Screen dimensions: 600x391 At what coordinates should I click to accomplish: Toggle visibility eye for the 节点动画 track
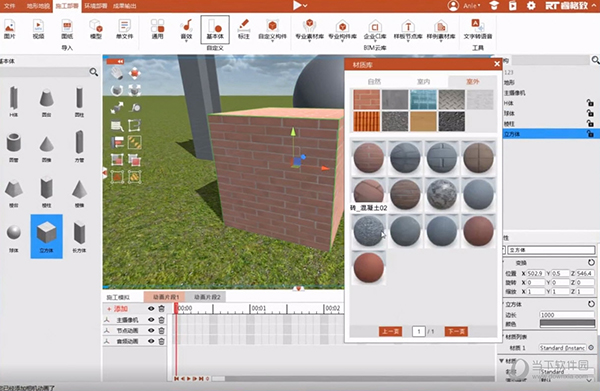point(151,330)
